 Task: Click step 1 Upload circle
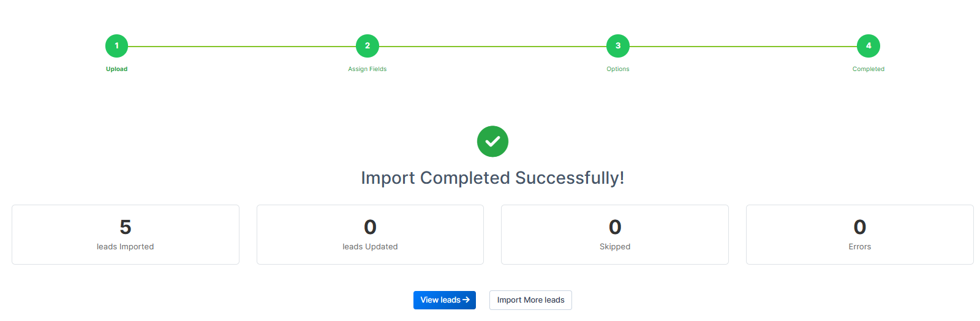tap(116, 46)
